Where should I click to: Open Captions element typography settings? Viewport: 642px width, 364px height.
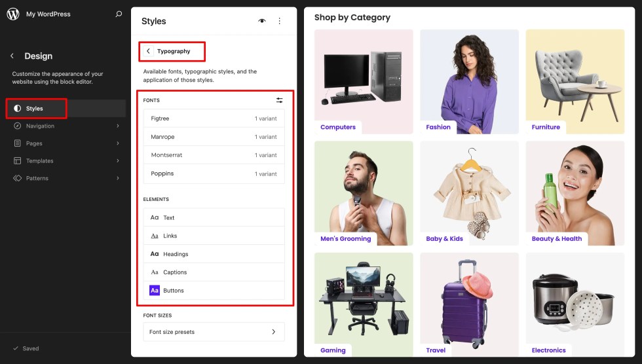point(214,272)
